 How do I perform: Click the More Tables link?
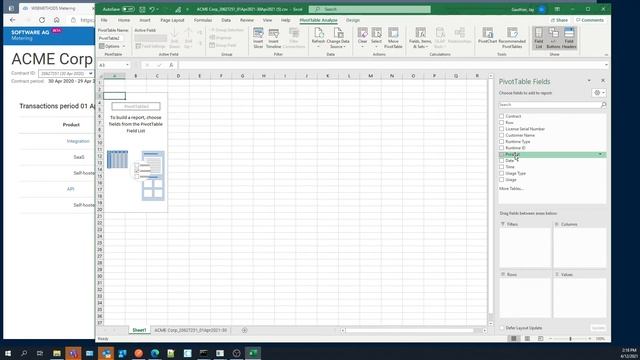pyautogui.click(x=511, y=189)
